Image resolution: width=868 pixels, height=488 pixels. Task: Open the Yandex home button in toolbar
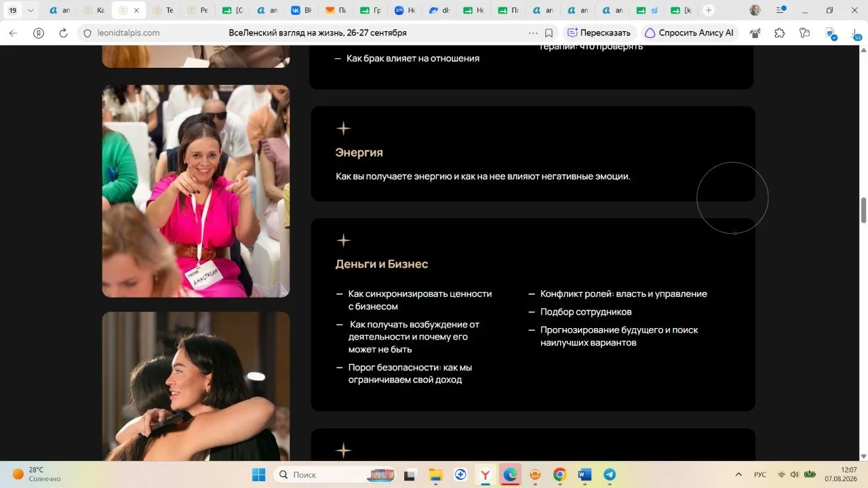(x=39, y=33)
